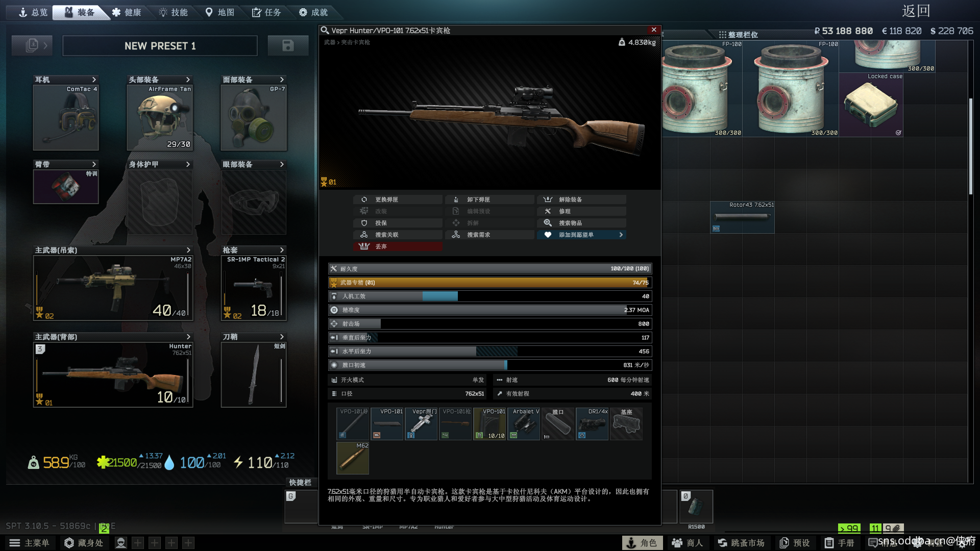Click the 更换弹匣 swap magazine option
Viewport: 980px width, 551px height.
pyautogui.click(x=398, y=199)
